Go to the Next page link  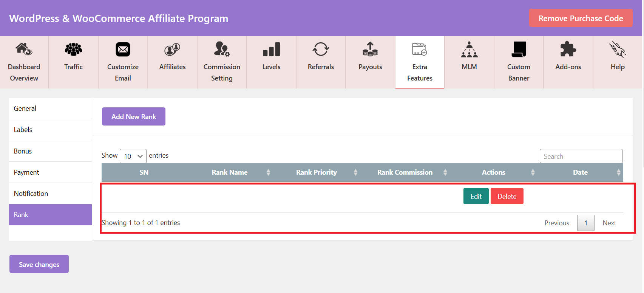coord(609,223)
